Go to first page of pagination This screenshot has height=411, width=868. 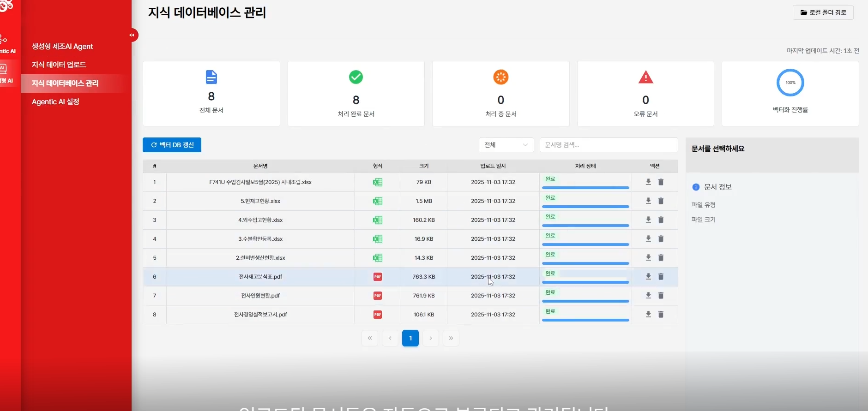370,338
